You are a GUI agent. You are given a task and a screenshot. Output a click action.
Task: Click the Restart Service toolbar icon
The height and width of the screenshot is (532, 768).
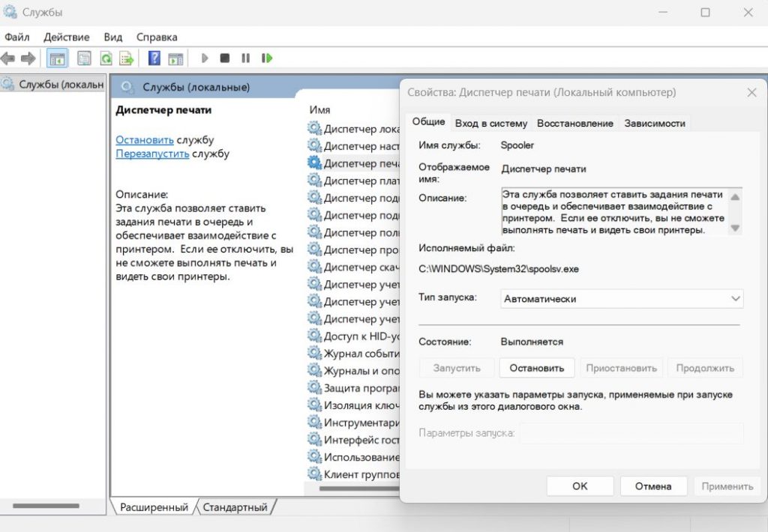click(x=266, y=58)
